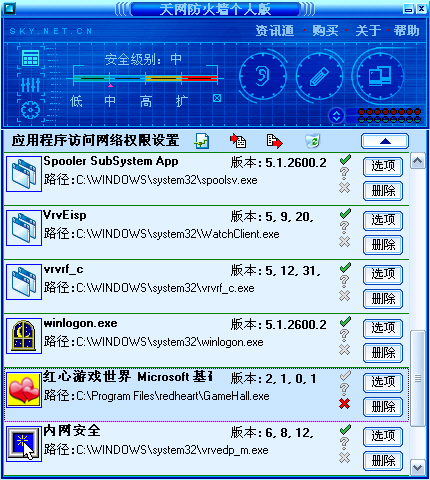Viewport: 430px width, 480px height.
Task: Click the scrollbar up arrow
Action: click(418, 161)
